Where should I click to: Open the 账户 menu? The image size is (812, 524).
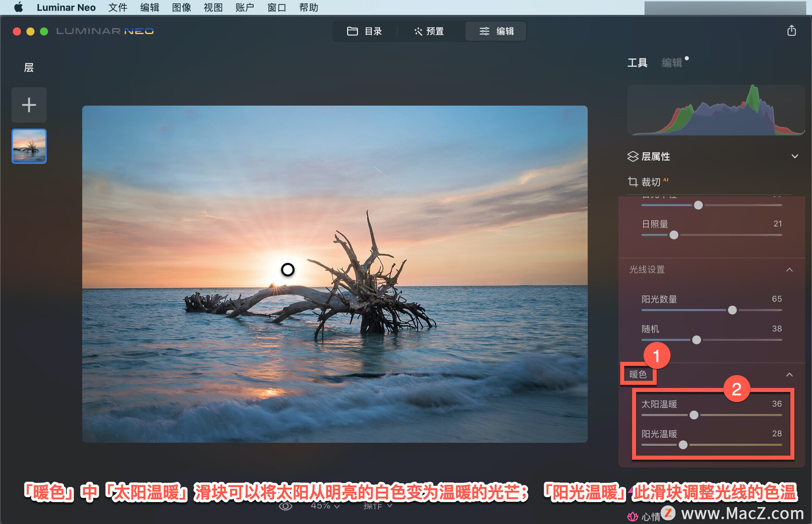coord(245,7)
